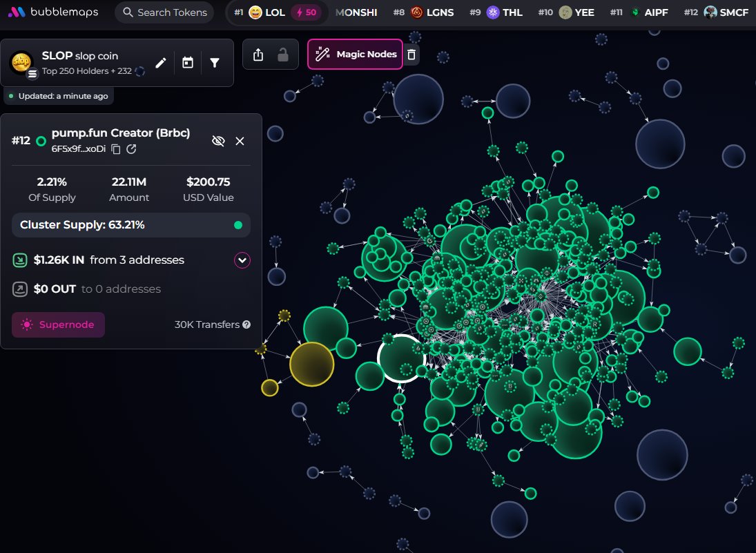Toggle hide address eye icon
Viewport: 756px width, 553px height.
pyautogui.click(x=218, y=141)
